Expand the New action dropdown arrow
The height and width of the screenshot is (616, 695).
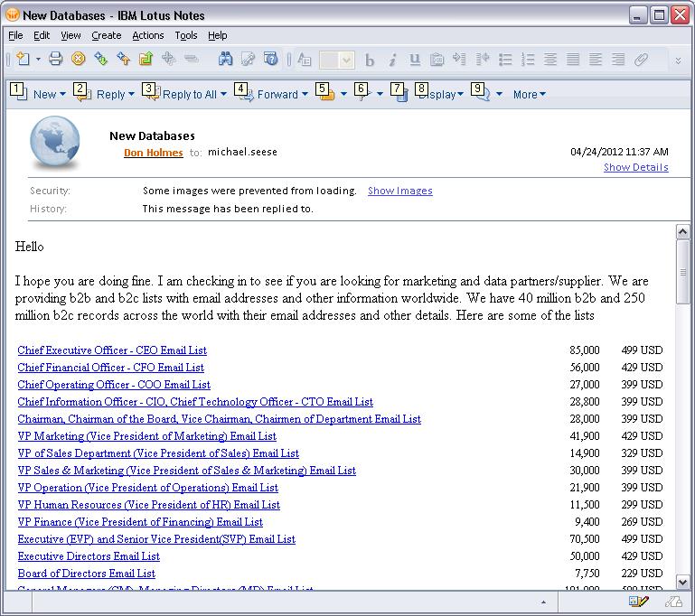click(62, 94)
